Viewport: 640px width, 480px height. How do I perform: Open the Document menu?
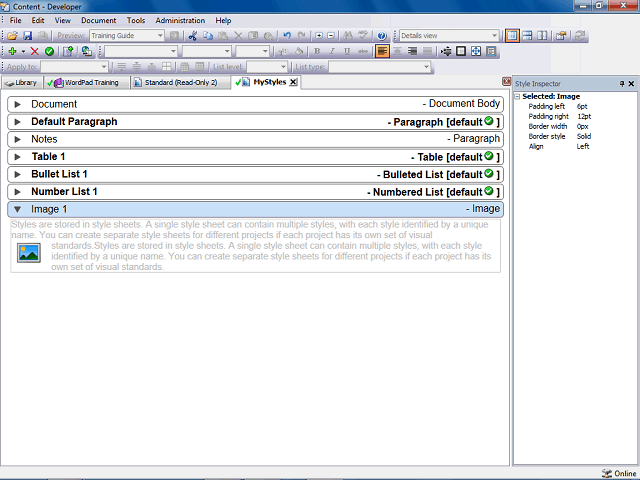click(x=98, y=20)
